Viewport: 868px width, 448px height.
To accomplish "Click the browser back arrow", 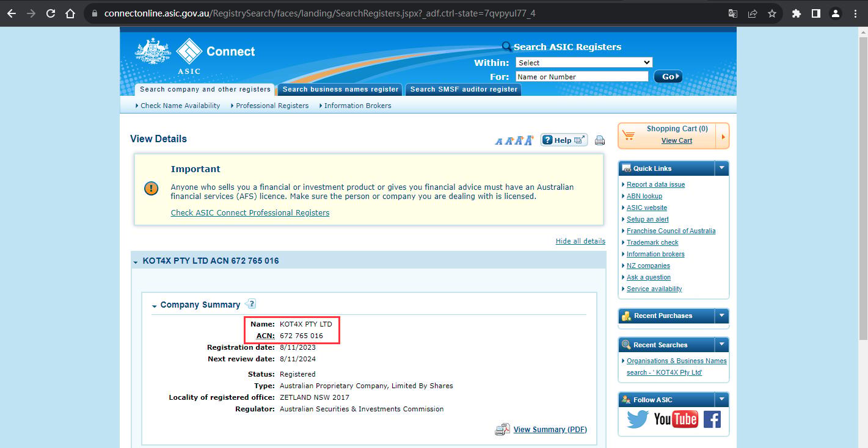I will [12, 13].
